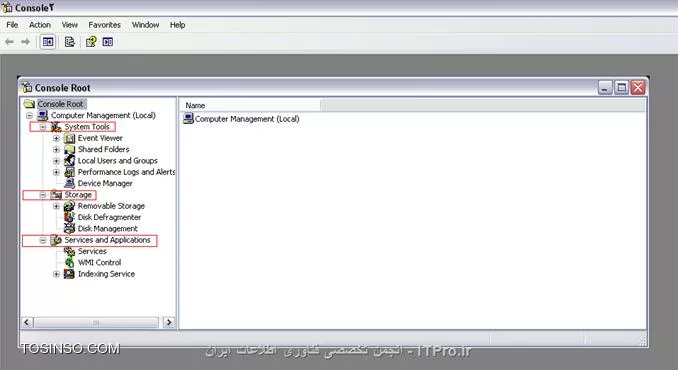Expand the Local Users and Groups node
Image resolution: width=678 pixels, height=370 pixels.
(x=56, y=161)
